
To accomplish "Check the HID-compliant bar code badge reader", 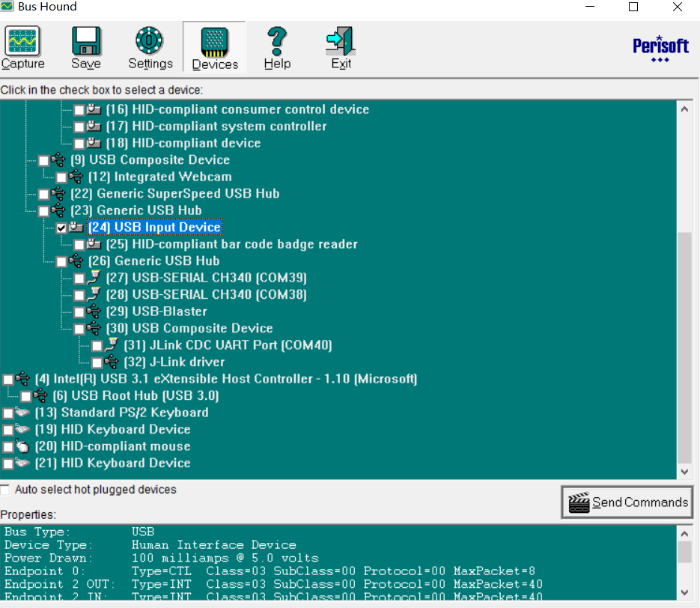I will [79, 244].
